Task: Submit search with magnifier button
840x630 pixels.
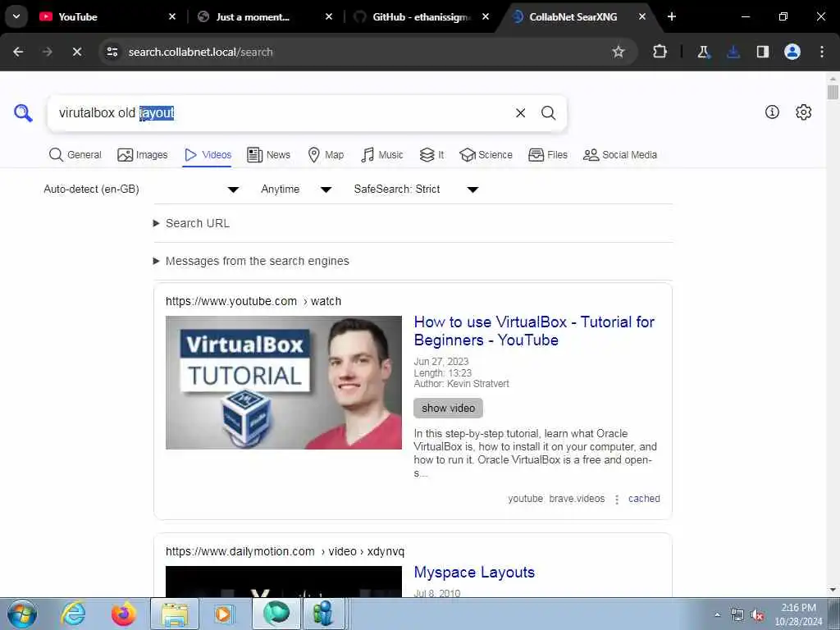Action: tap(548, 113)
